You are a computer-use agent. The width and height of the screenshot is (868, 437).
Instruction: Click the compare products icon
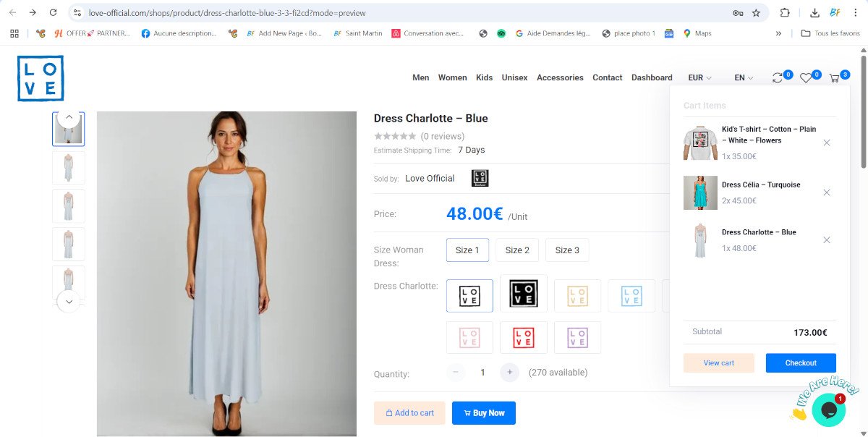tap(778, 78)
